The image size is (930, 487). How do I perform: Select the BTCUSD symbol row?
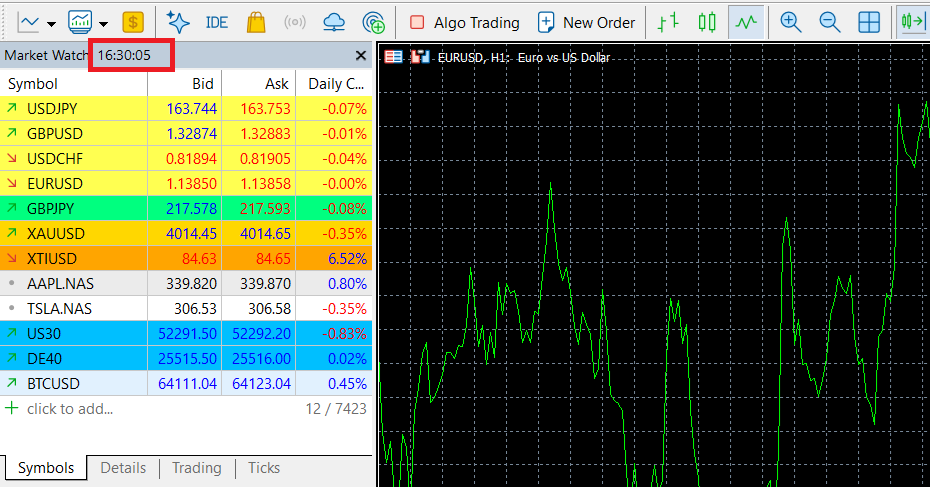tap(186, 383)
